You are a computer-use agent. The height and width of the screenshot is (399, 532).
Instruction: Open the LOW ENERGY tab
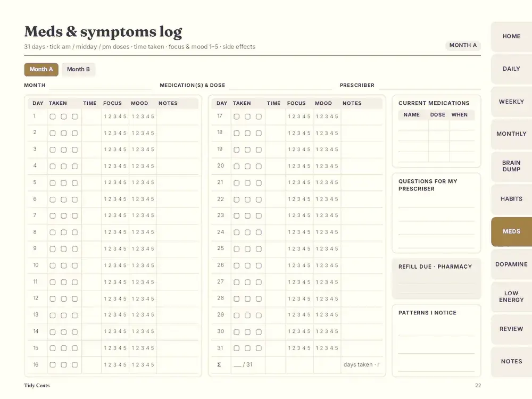[511, 296]
